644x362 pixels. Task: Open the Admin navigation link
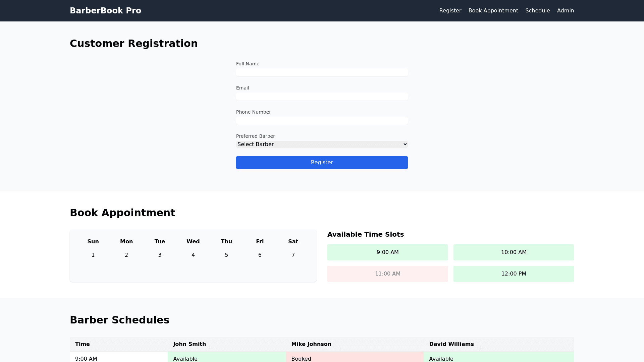pos(565,11)
